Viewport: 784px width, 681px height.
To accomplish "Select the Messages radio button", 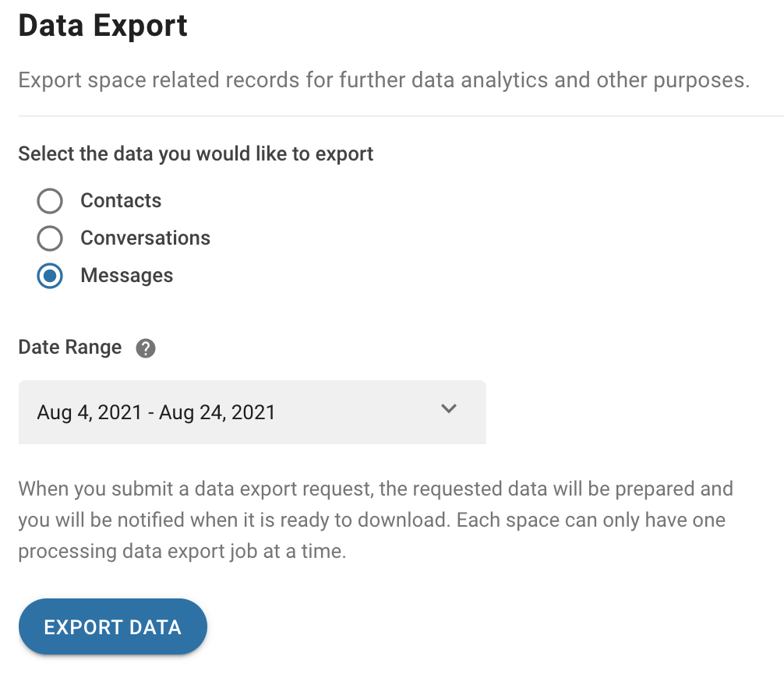I will tap(50, 276).
